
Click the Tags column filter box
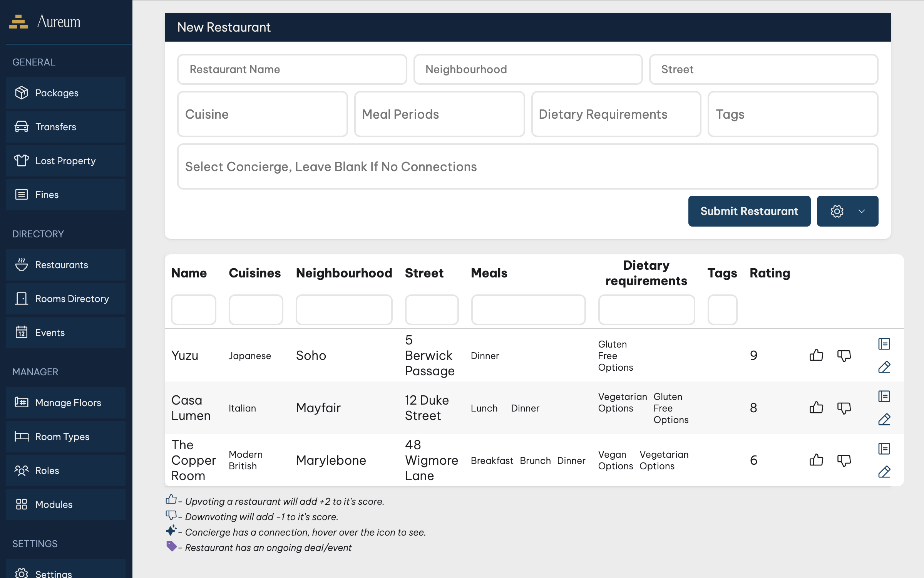[x=723, y=310]
